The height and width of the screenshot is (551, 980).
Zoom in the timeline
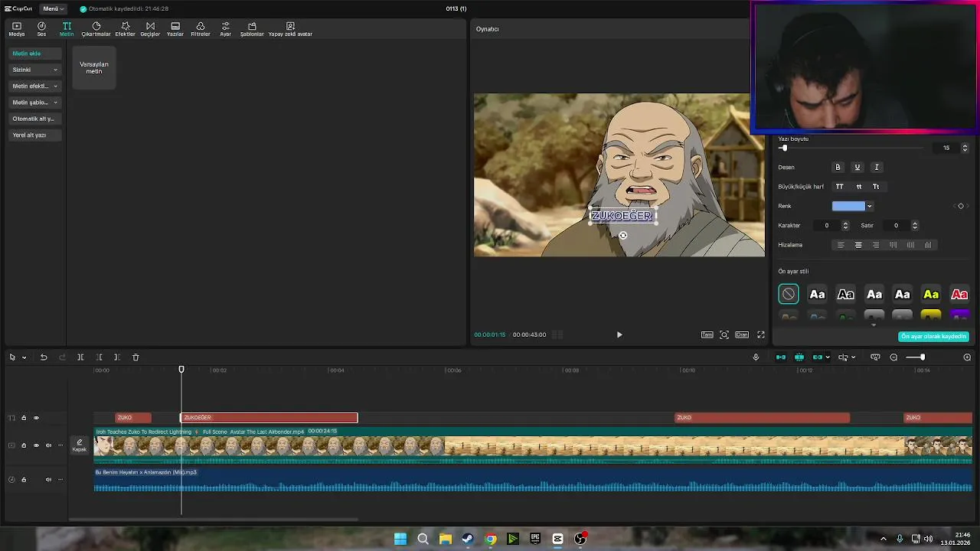[x=967, y=357]
